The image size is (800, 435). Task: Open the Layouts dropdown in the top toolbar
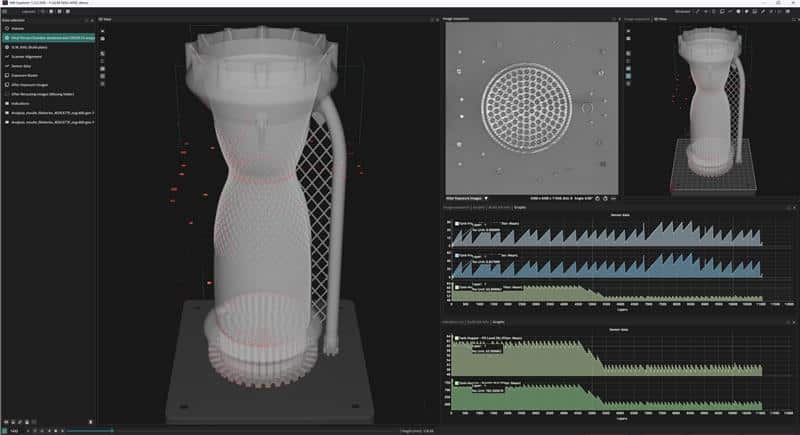click(x=30, y=11)
